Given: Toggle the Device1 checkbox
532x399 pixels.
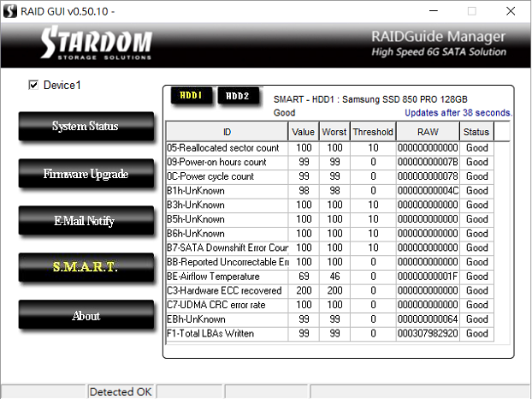Looking at the screenshot, I should coord(34,85).
